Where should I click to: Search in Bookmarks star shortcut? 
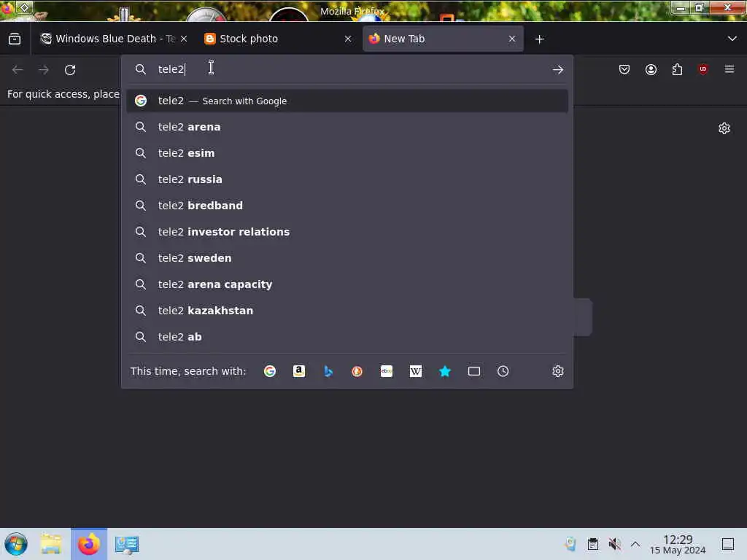[444, 371]
